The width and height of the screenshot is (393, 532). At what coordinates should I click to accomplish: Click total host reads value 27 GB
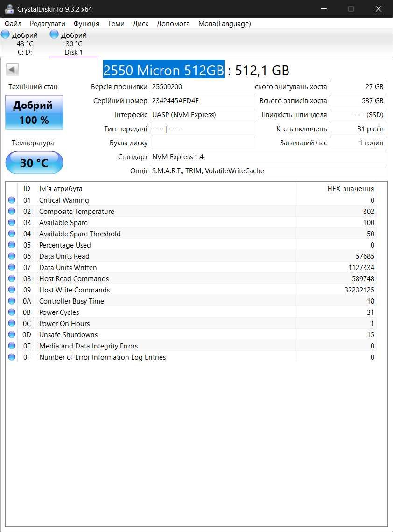358,87
